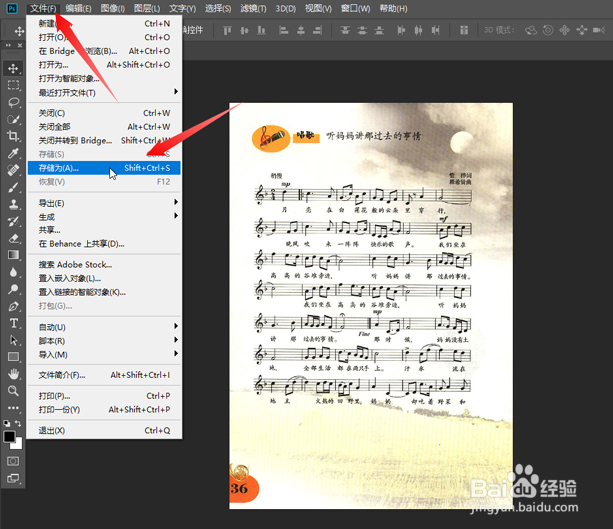Expand the 最近打开文件(T) submenu
The image size is (613, 529).
pos(104,93)
